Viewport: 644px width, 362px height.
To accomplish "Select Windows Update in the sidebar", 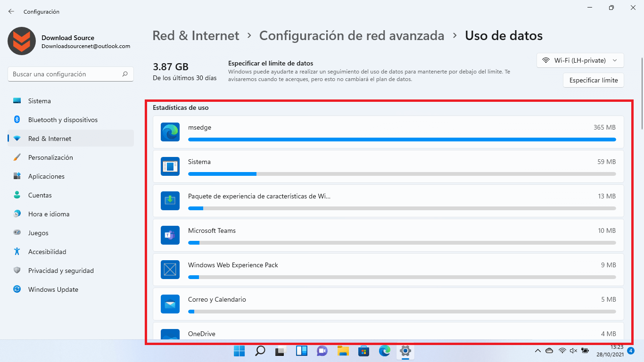I will click(x=71, y=289).
